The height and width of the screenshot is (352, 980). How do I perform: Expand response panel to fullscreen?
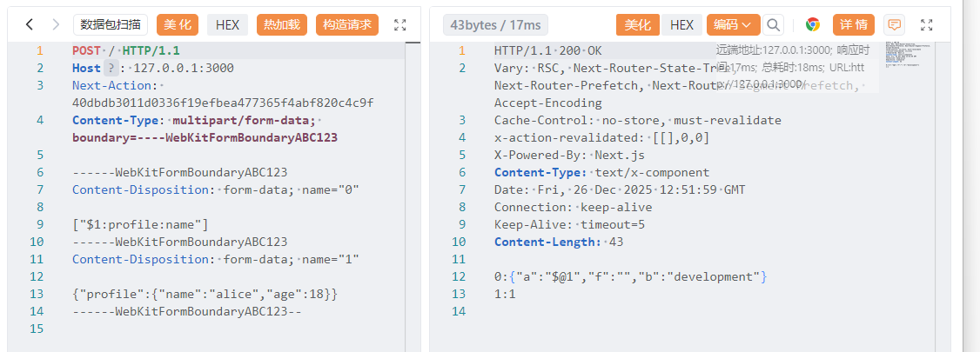pyautogui.click(x=927, y=25)
